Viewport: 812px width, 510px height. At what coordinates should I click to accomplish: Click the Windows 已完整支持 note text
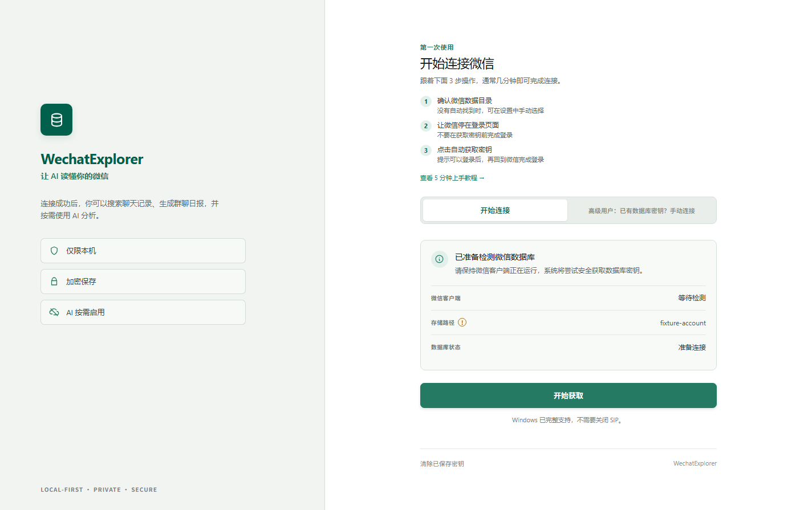pyautogui.click(x=569, y=421)
